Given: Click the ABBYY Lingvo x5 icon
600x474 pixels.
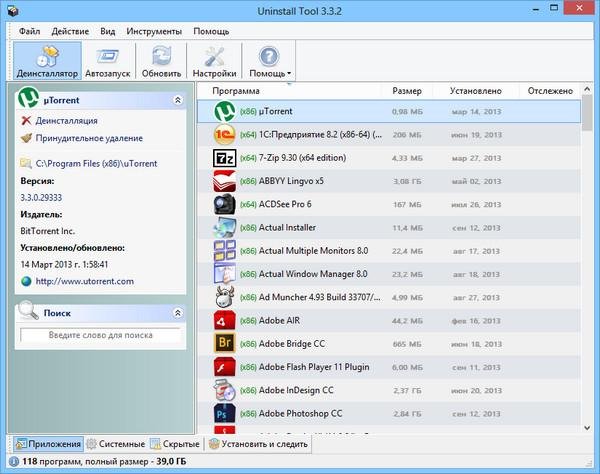Looking at the screenshot, I should tap(225, 181).
